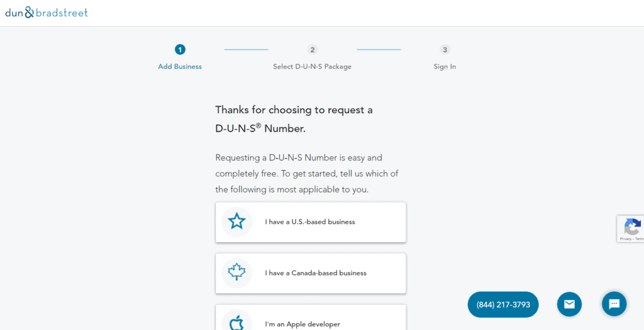
Task: Pick the "I'm an Apple developer" option
Action: (x=303, y=324)
